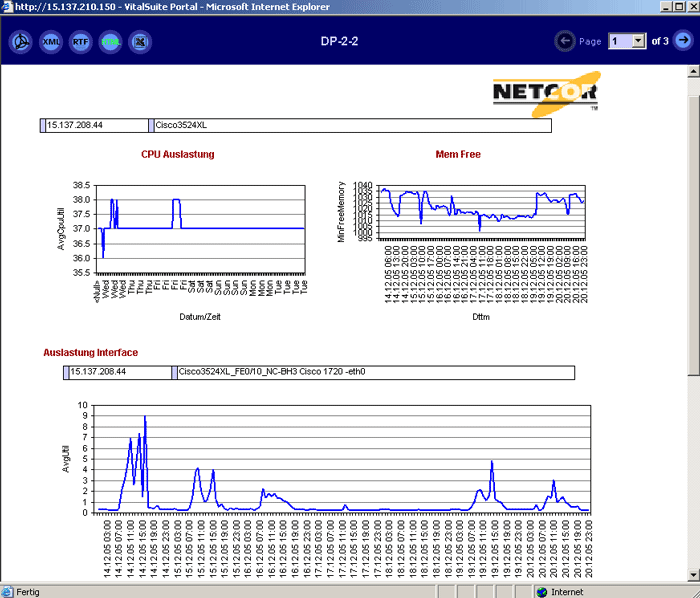Export report as RTF
This screenshot has height=598, width=700.
coord(80,42)
